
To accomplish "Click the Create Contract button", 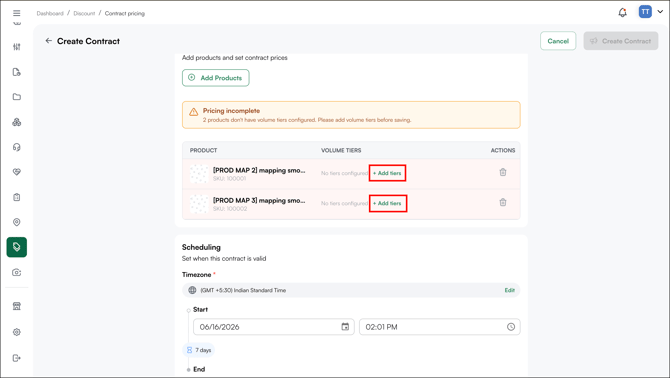I will click(621, 41).
